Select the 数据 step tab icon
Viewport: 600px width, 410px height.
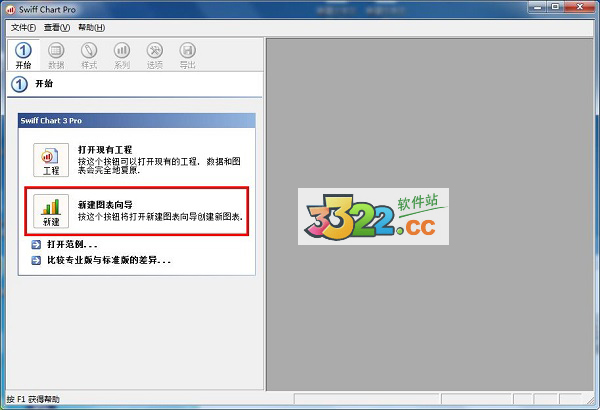tap(56, 50)
